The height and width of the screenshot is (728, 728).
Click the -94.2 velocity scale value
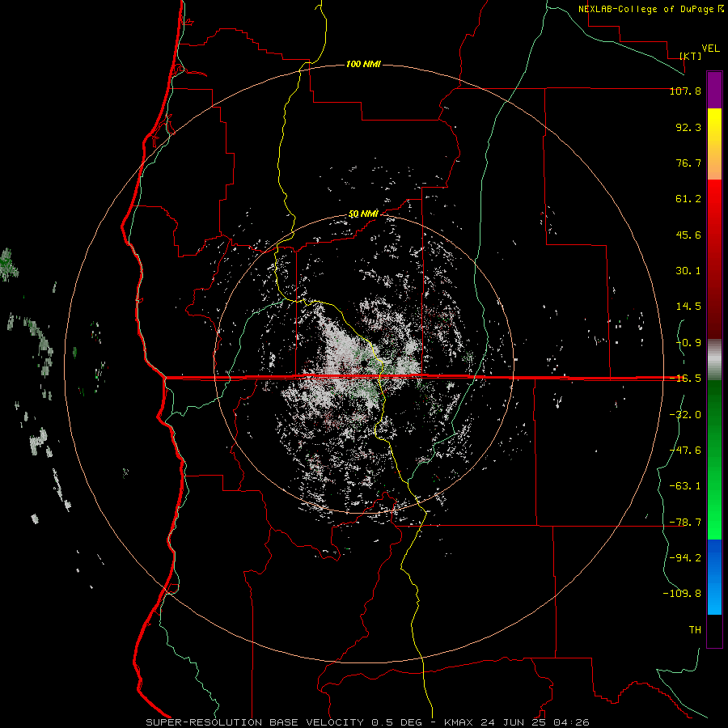click(685, 558)
